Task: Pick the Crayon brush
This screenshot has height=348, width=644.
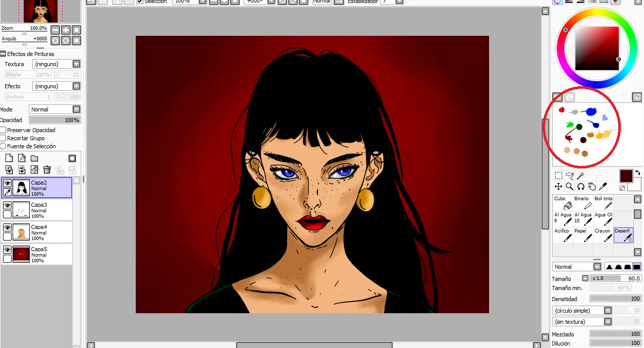Action: coord(604,235)
